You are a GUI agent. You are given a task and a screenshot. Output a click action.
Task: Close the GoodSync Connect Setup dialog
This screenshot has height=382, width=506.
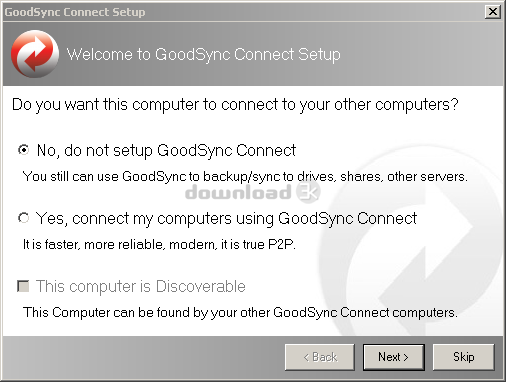(x=493, y=12)
